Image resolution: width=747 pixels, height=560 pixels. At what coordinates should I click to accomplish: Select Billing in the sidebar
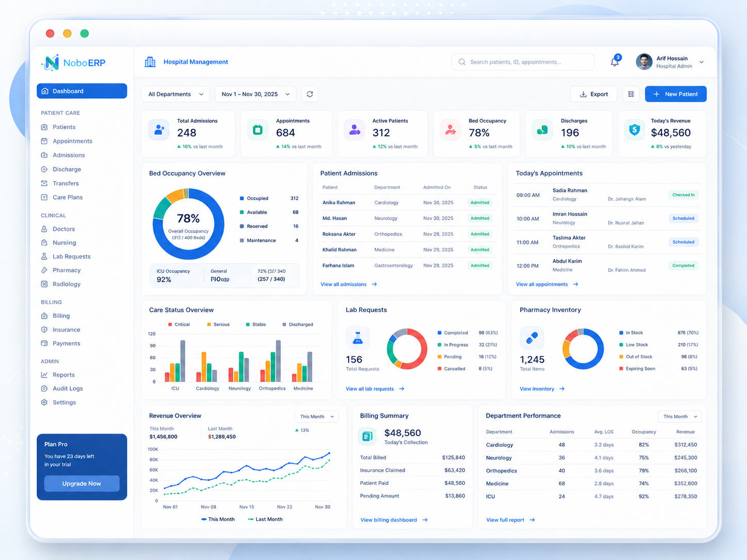click(61, 316)
